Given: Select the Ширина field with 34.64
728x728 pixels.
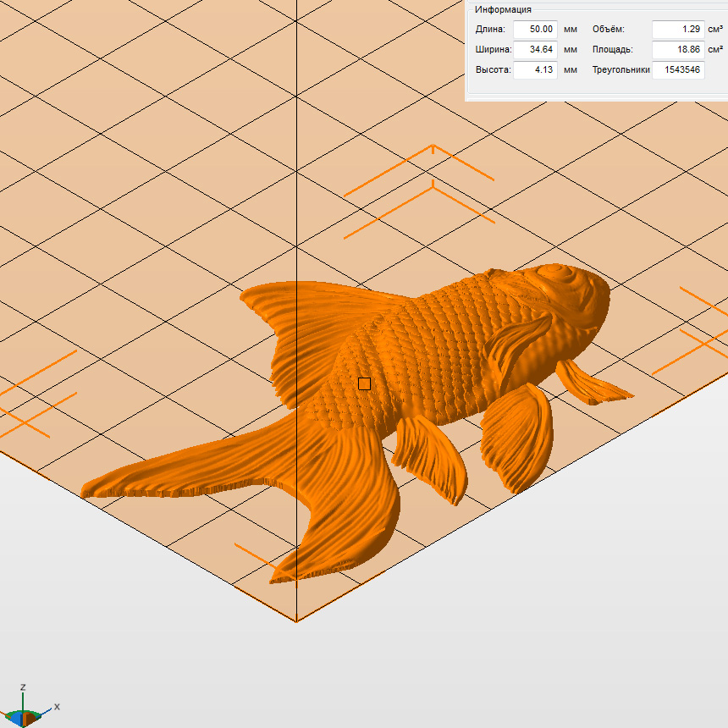Looking at the screenshot, I should pos(535,49).
